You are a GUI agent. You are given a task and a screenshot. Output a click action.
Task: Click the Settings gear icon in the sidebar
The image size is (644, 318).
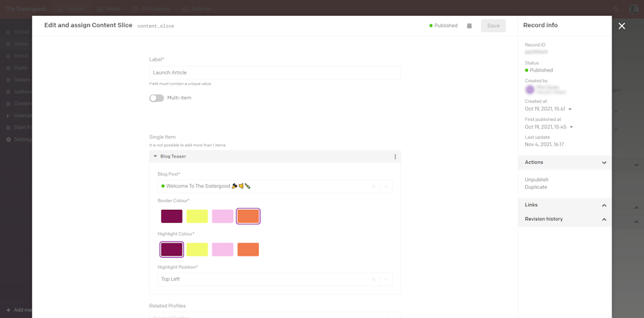coord(8,139)
